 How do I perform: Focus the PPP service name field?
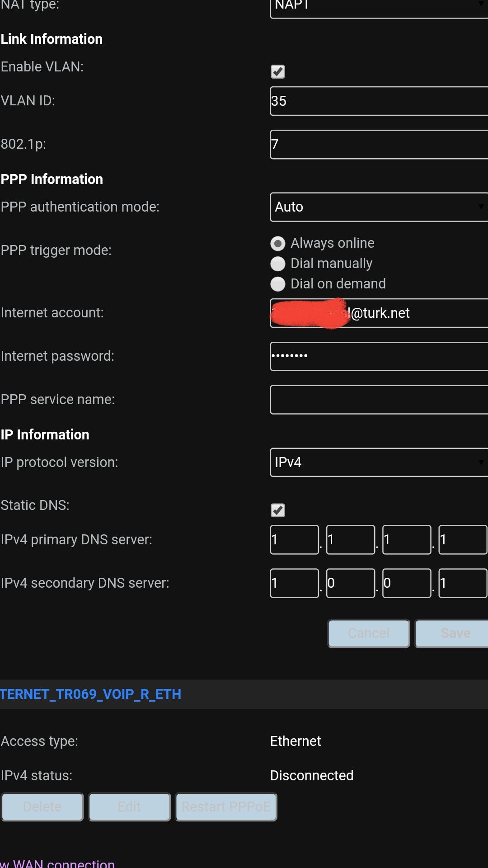click(379, 400)
